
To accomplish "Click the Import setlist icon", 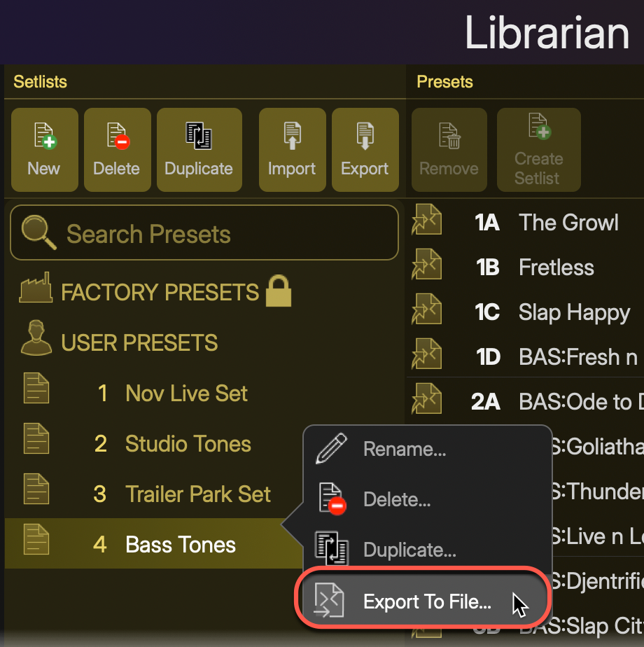I will (292, 137).
